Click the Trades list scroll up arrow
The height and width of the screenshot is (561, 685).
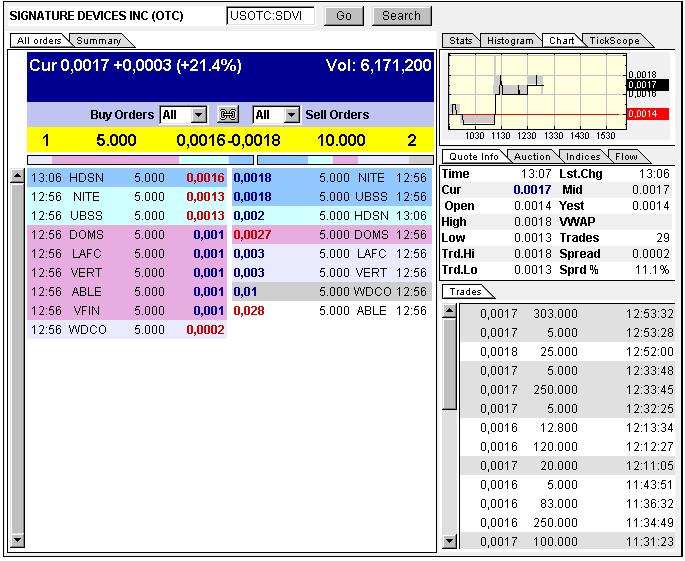click(x=450, y=311)
